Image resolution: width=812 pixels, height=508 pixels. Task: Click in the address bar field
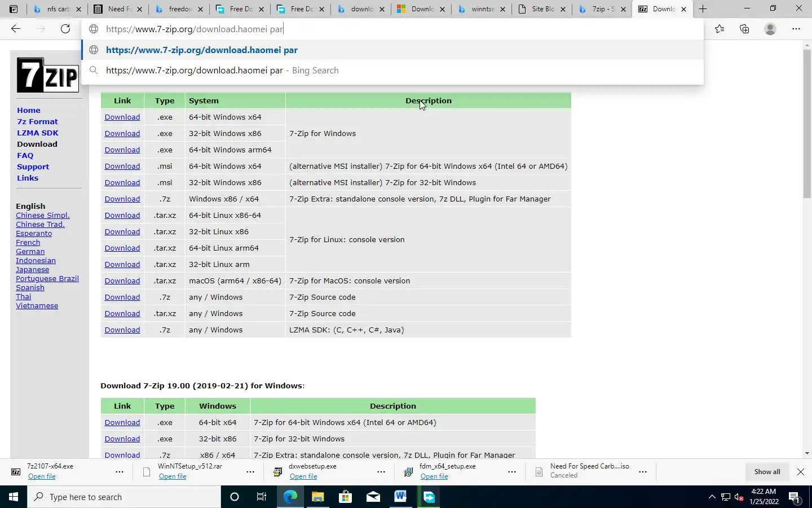tap(392, 29)
